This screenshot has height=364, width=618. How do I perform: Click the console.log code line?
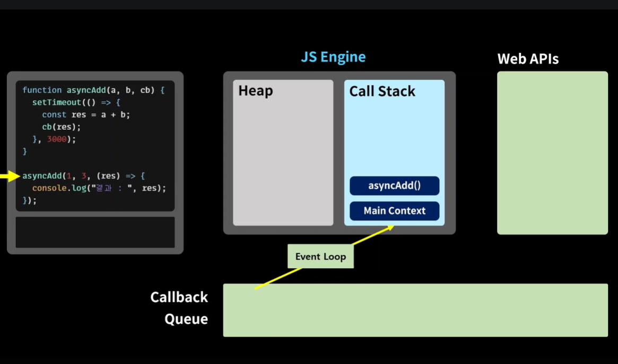point(99,188)
